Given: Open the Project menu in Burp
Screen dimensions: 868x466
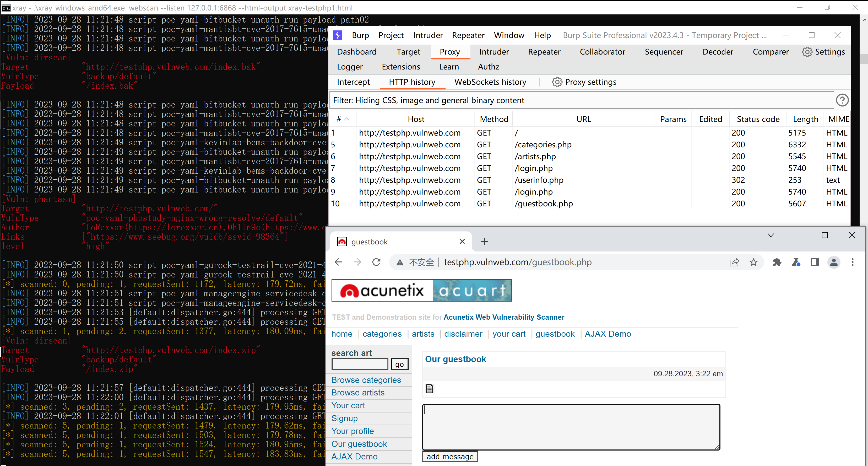Looking at the screenshot, I should pyautogui.click(x=391, y=35).
